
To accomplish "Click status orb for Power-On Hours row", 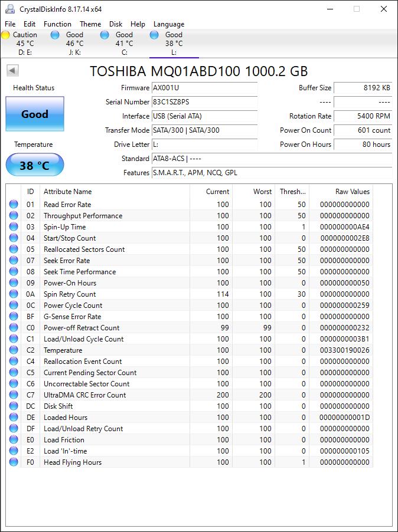I will tap(14, 283).
